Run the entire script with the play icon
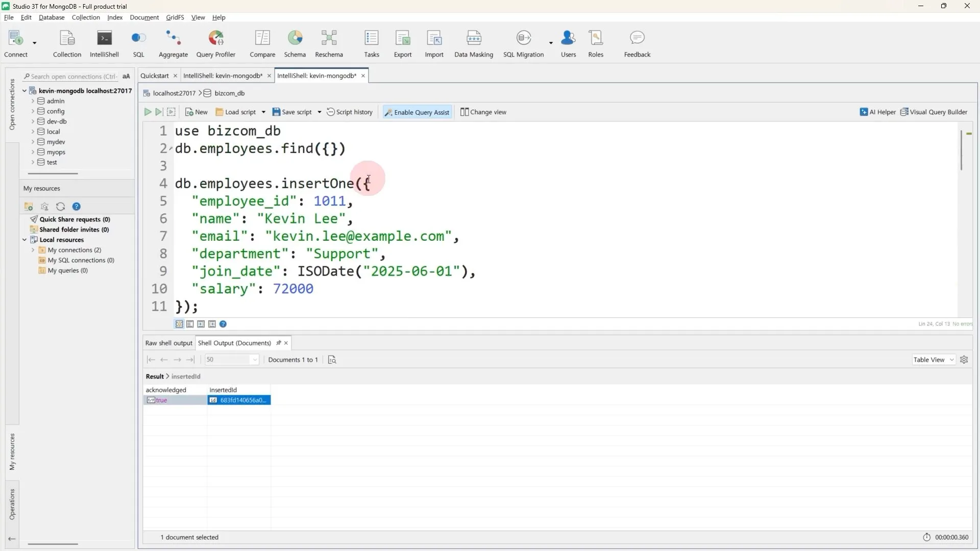This screenshot has height=551, width=980. (x=148, y=112)
